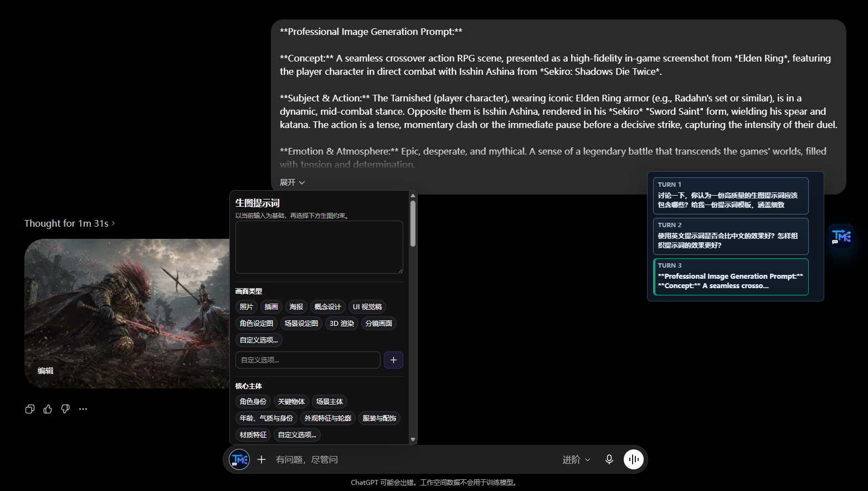Select the 服装与配饰 chip
Image resolution: width=868 pixels, height=491 pixels.
pyautogui.click(x=379, y=418)
